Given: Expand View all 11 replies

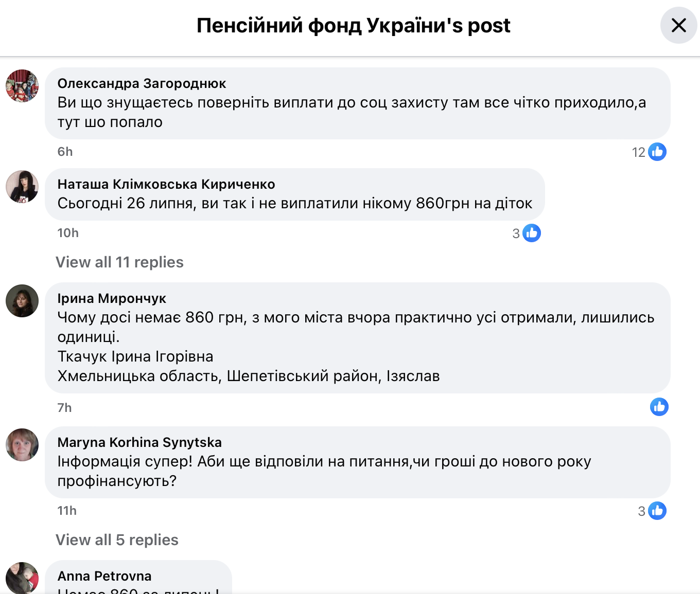Looking at the screenshot, I should pos(119,262).
